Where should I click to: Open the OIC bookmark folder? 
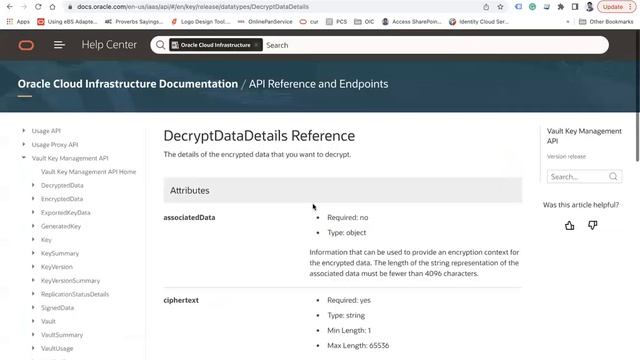364,22
